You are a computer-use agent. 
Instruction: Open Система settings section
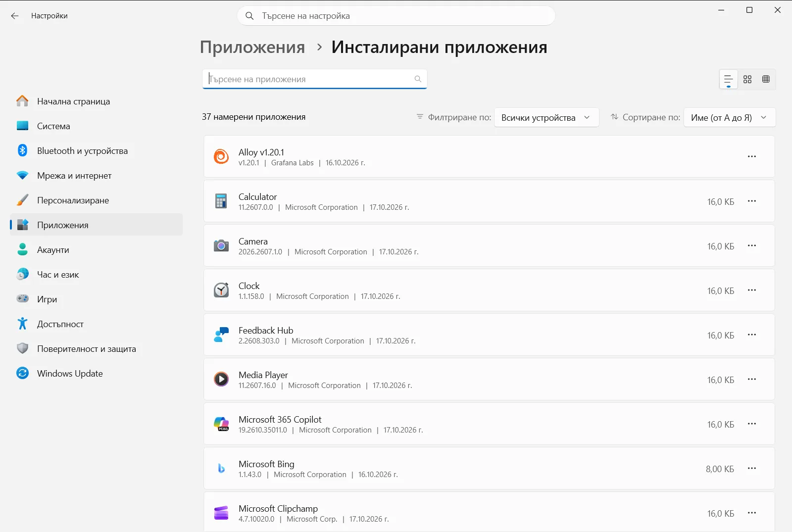tap(97, 126)
